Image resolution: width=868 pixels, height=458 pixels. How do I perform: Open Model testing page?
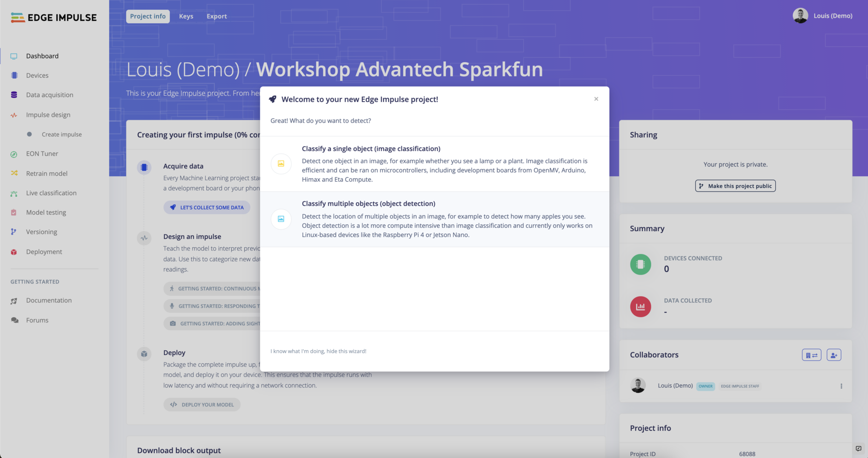tap(46, 213)
